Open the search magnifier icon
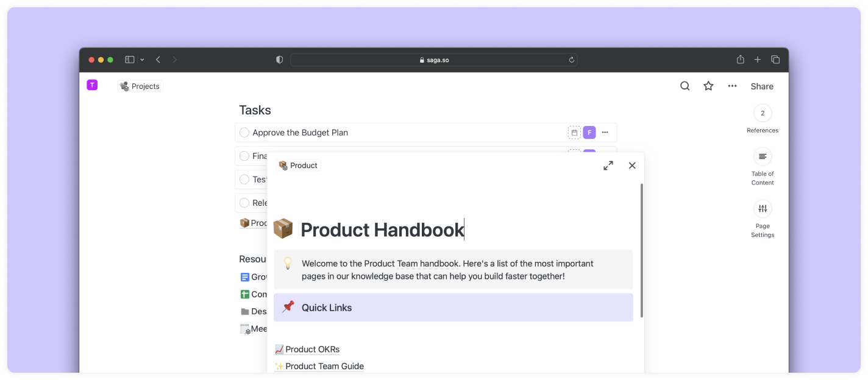 click(685, 86)
